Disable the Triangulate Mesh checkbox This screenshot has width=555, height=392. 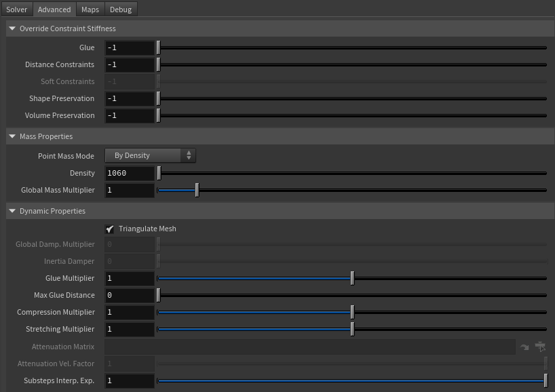110,229
